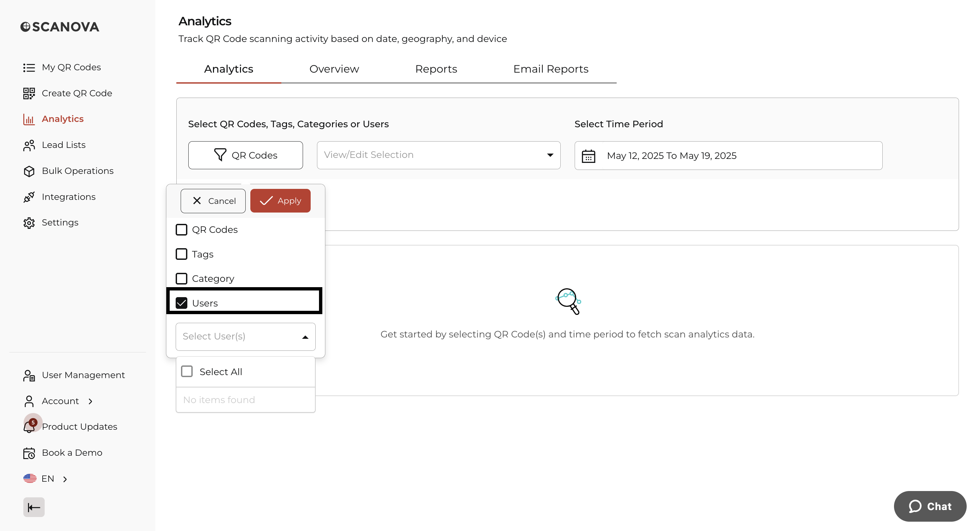
Task: Open Bulk Operations page
Action: coord(78,171)
